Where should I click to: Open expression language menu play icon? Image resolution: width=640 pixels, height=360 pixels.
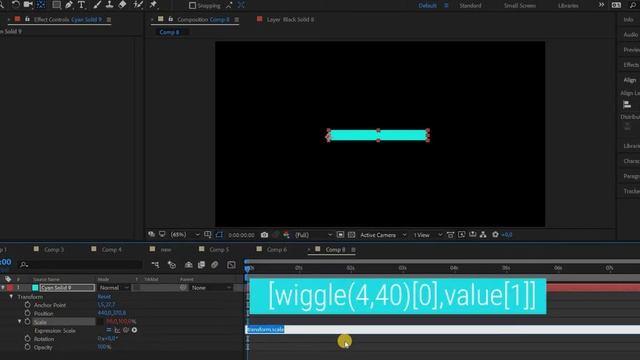pos(134,330)
